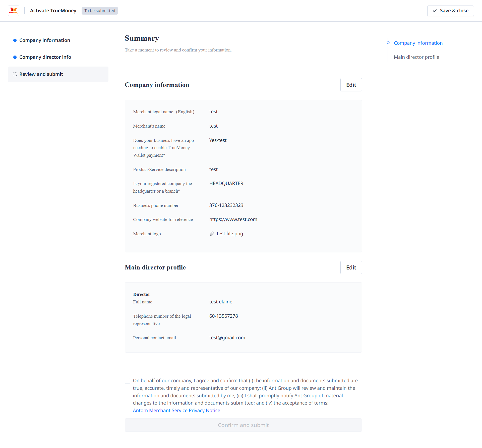The width and height of the screenshot is (482, 448).
Task: Click the To be submitted status badge
Action: tap(100, 11)
